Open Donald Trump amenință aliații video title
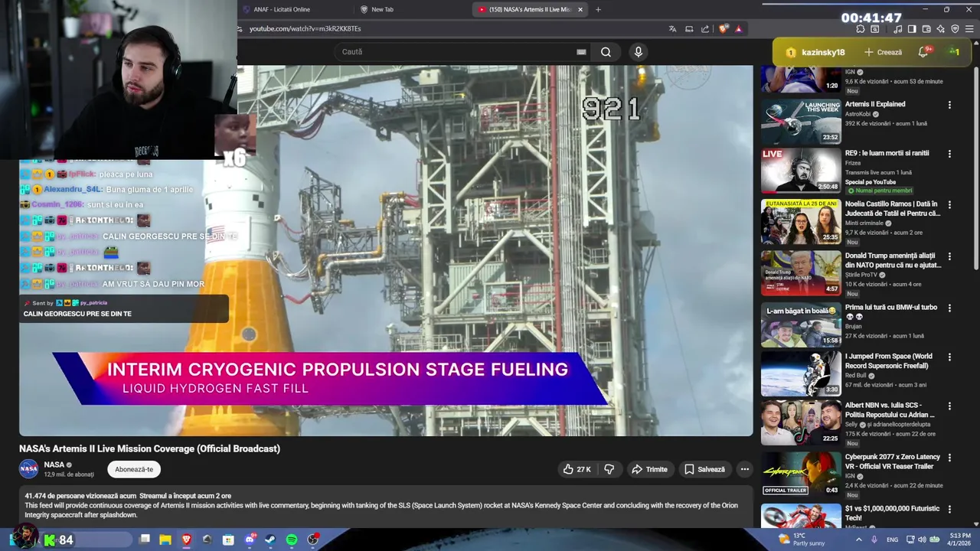This screenshot has height=551, width=980. (893, 260)
